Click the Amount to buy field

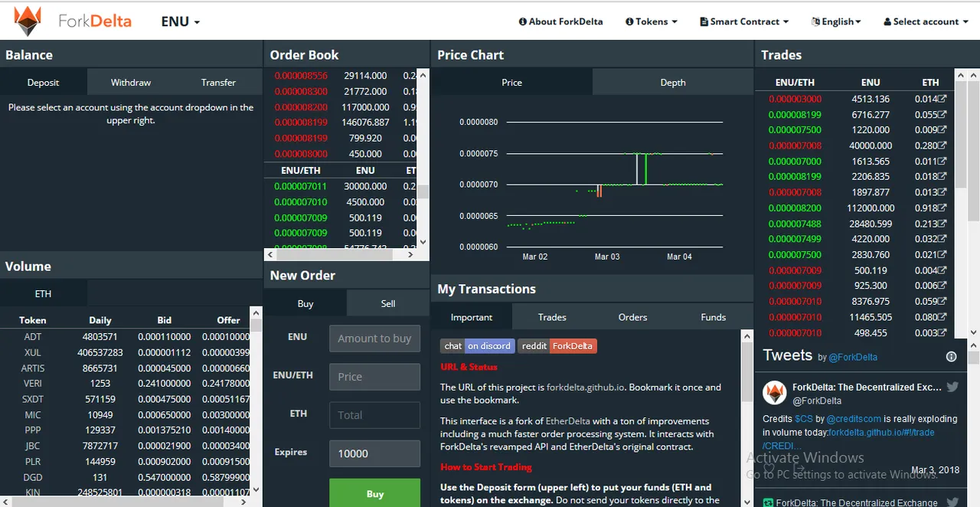(x=374, y=339)
